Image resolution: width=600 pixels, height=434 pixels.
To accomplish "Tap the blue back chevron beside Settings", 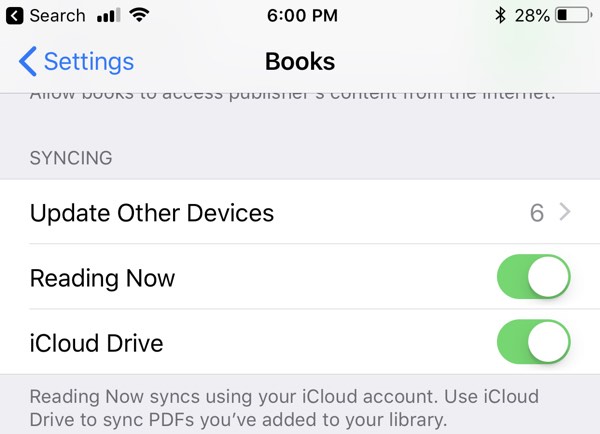I will point(28,61).
